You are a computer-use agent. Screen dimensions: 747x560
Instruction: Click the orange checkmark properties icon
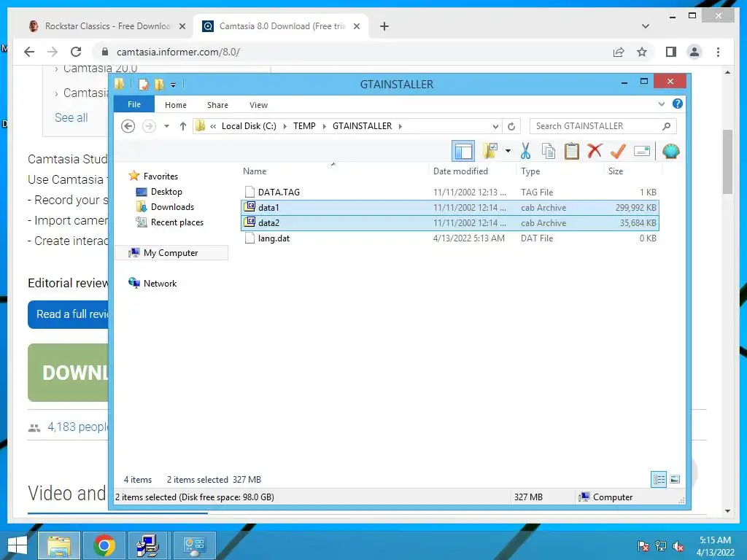pos(618,151)
